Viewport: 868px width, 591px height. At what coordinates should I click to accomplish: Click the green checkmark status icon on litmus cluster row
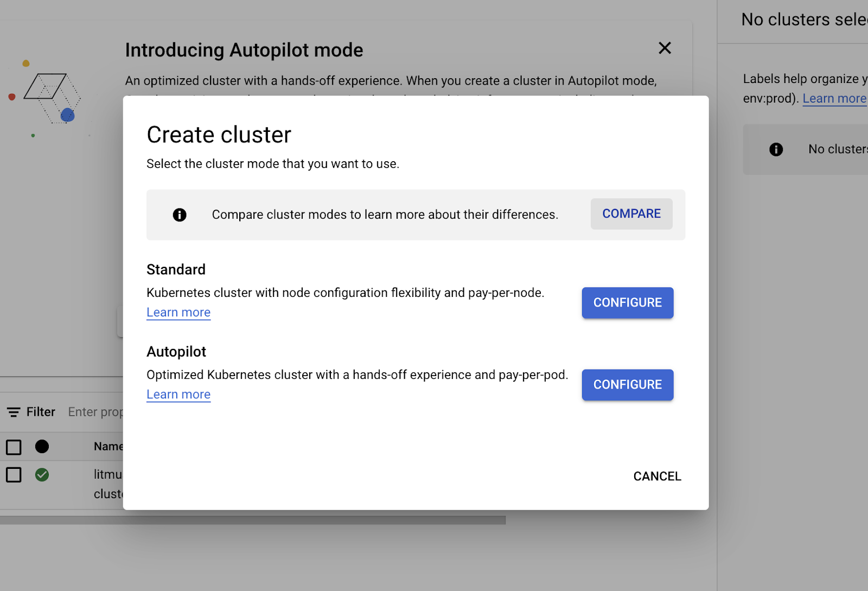pyautogui.click(x=43, y=474)
